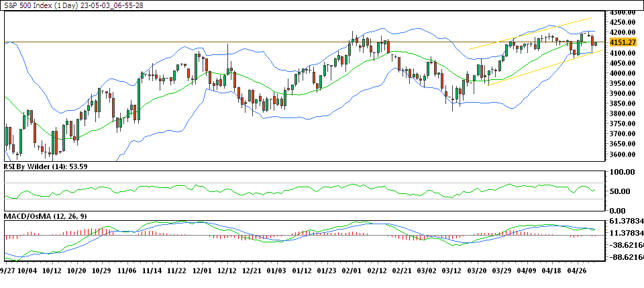Click the 02/12 date label
Screen dimensions: 644x288
click(x=378, y=271)
